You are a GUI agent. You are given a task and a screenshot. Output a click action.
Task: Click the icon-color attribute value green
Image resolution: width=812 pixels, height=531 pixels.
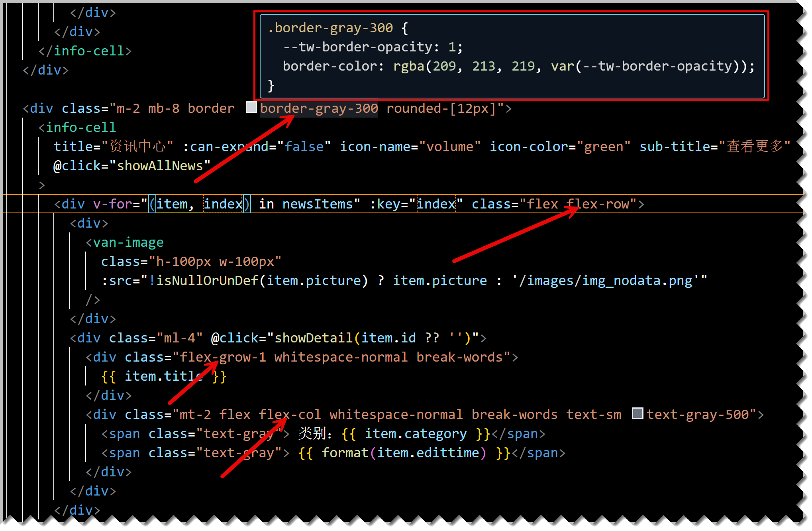point(603,147)
